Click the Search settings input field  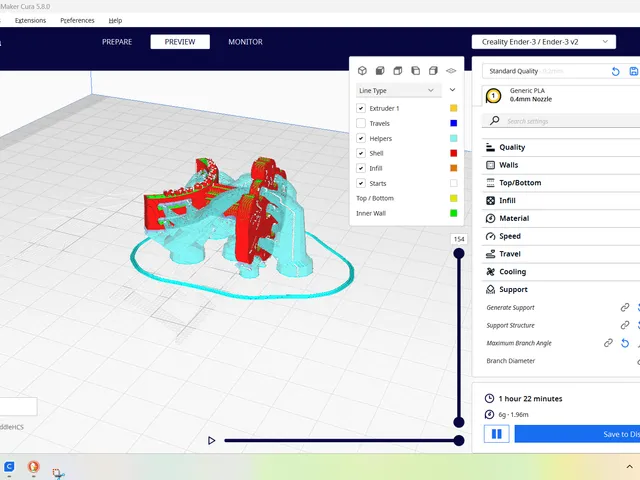pos(561,121)
